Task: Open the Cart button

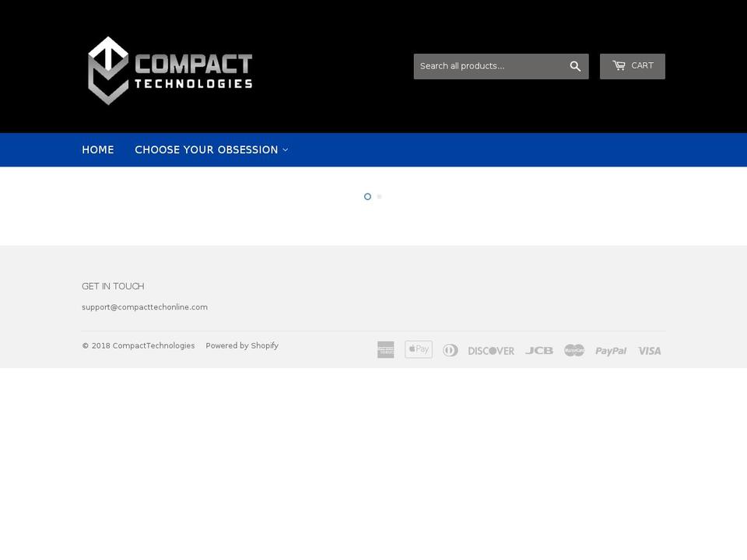Action: (632, 66)
